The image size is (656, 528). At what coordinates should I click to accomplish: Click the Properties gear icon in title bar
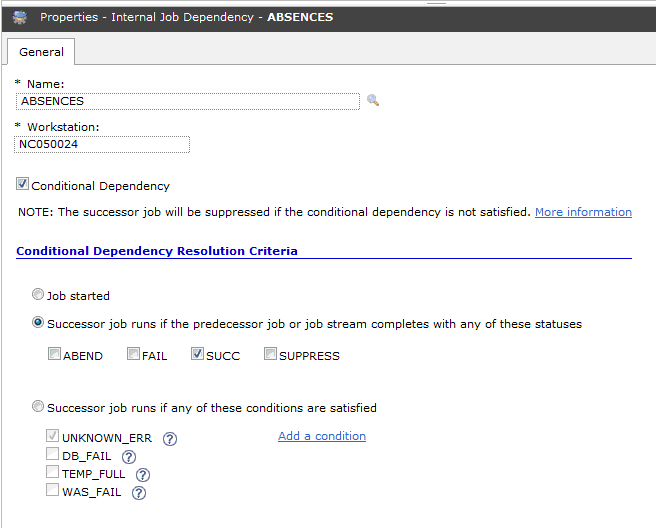pos(19,17)
